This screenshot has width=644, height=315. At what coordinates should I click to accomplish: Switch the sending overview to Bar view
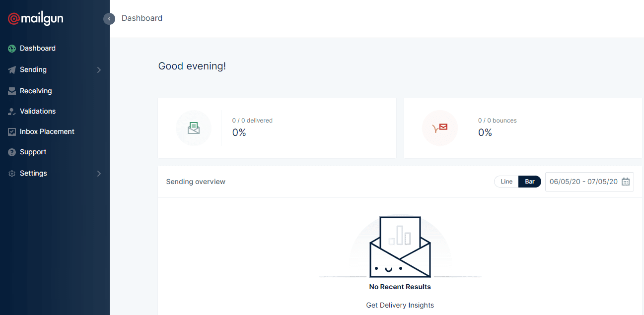[x=529, y=182]
